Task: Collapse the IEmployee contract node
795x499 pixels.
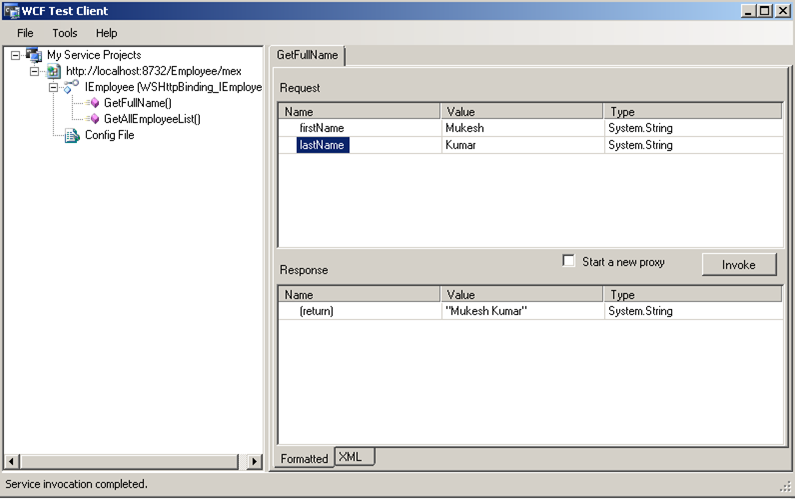Action: click(x=53, y=87)
